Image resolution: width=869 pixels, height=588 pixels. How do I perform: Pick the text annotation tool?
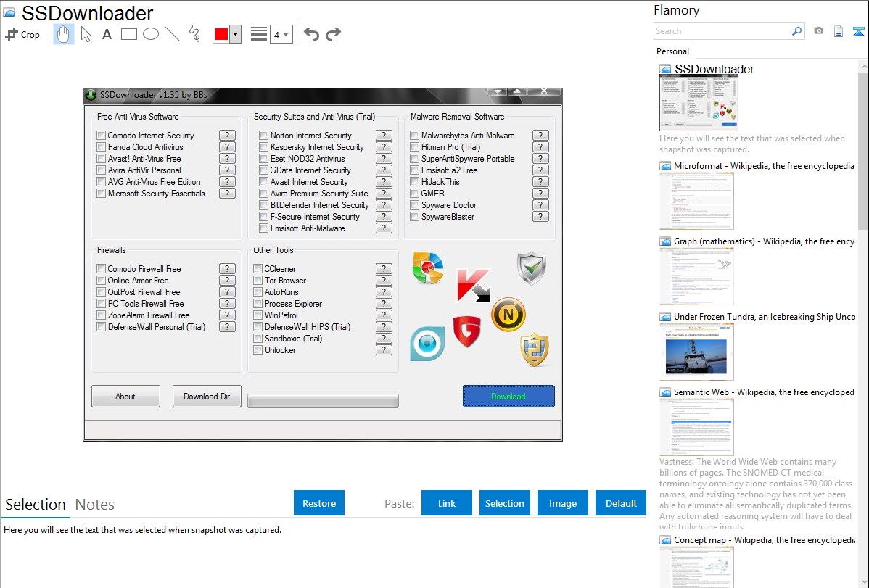pyautogui.click(x=107, y=34)
